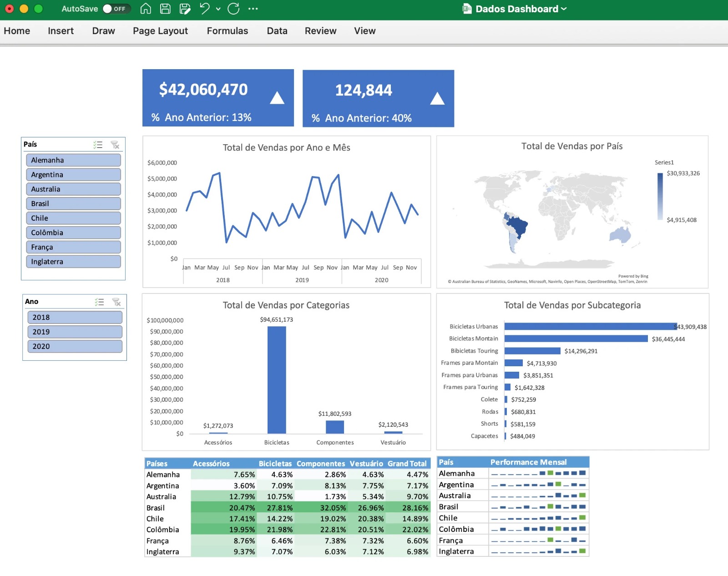Open the Page Layout tab
Viewport: 728px width, 576px height.
pos(160,31)
